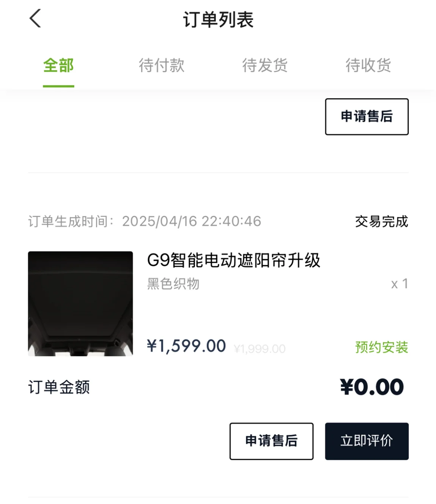Click the order creation time 2025/04/16
This screenshot has height=504, width=436.
point(191,221)
